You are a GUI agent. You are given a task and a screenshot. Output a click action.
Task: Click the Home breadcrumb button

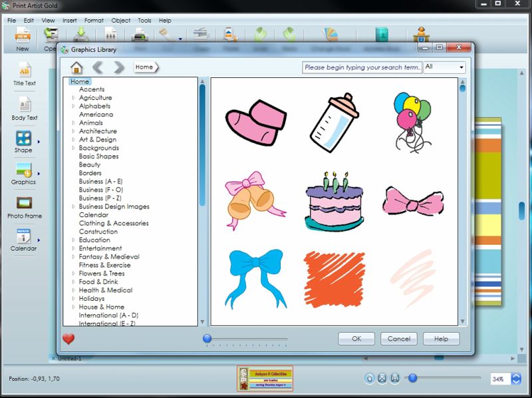(146, 67)
